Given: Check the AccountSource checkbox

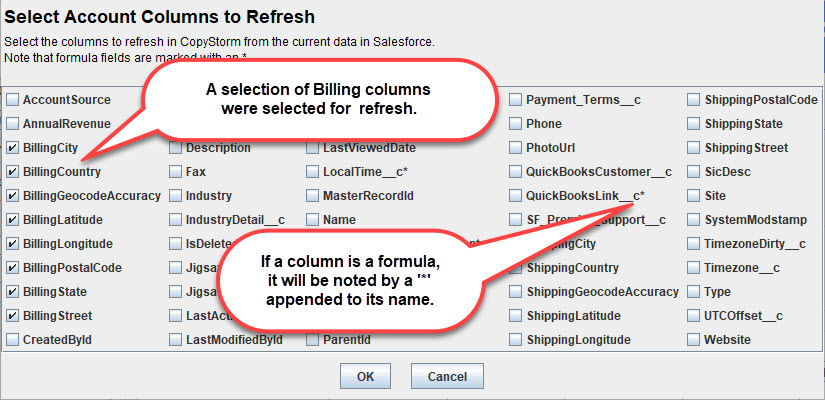Looking at the screenshot, I should click(x=12, y=99).
